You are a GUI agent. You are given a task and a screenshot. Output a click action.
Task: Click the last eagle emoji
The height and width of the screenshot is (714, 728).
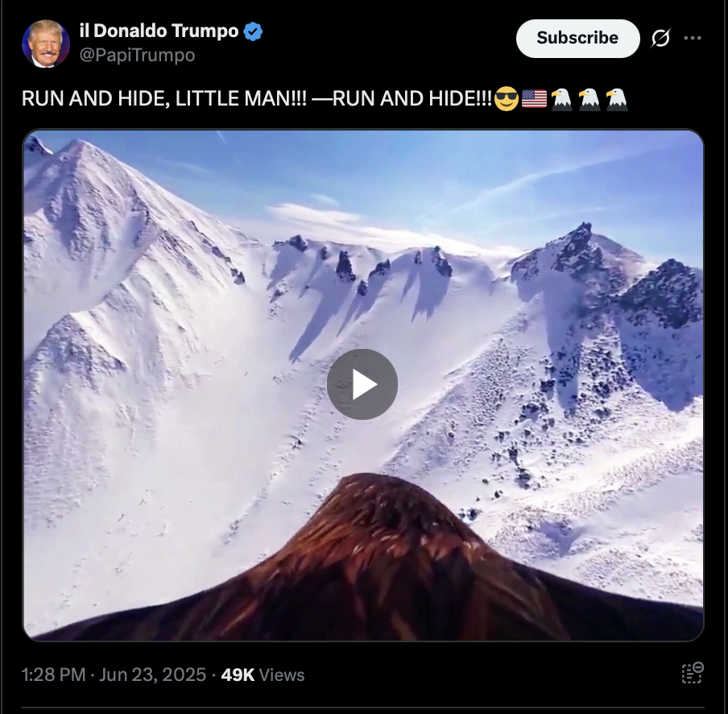617,99
